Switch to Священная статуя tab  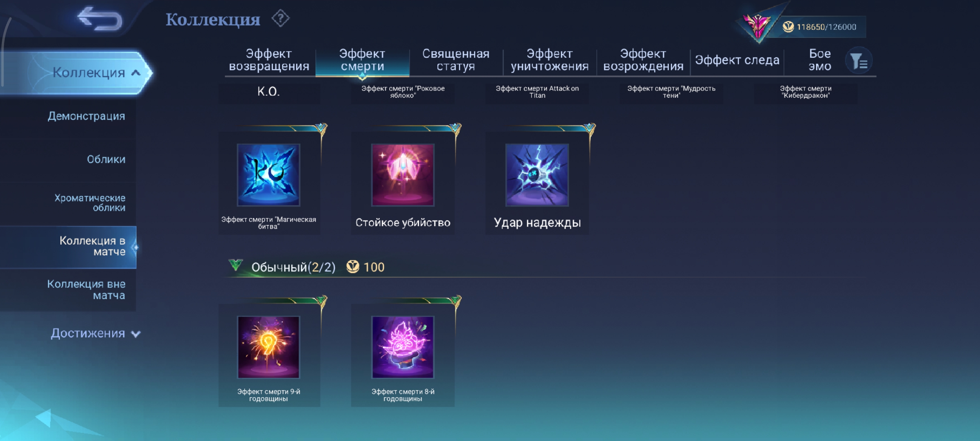pos(456,60)
